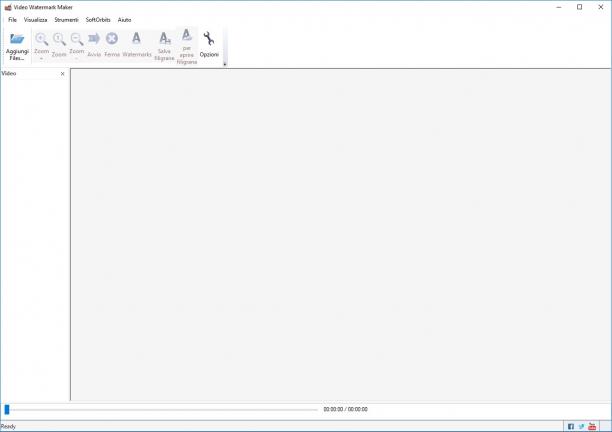Click the 00:00:00 / 00:00:00 time readout
This screenshot has height=432, width=612.
[x=345, y=409]
